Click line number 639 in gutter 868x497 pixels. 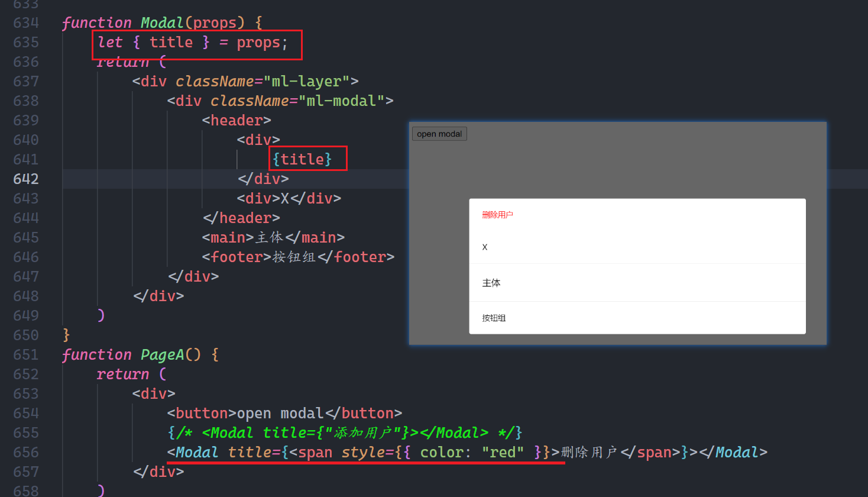click(26, 120)
